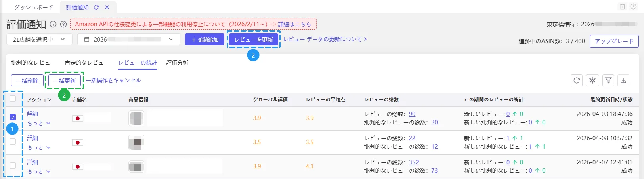Image resolution: width=644 pixels, height=179 pixels.
Task: Toggle the select-all header checkbox
Action: 13,99
